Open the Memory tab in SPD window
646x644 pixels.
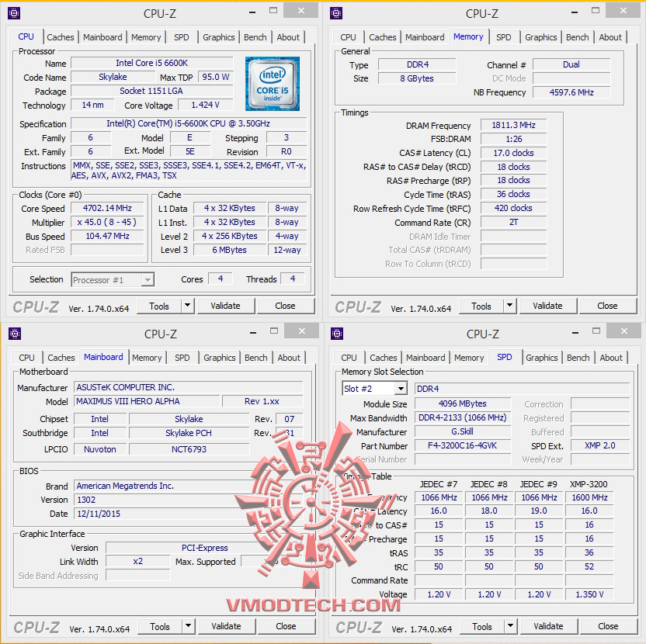469,358
